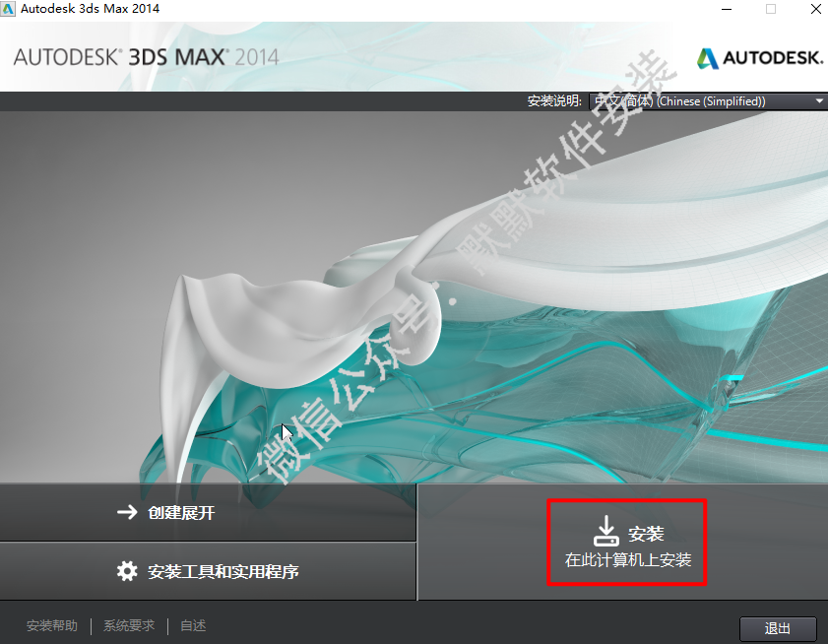
Task: Expand the language list with the dropdown arrow
Action: pos(819,100)
